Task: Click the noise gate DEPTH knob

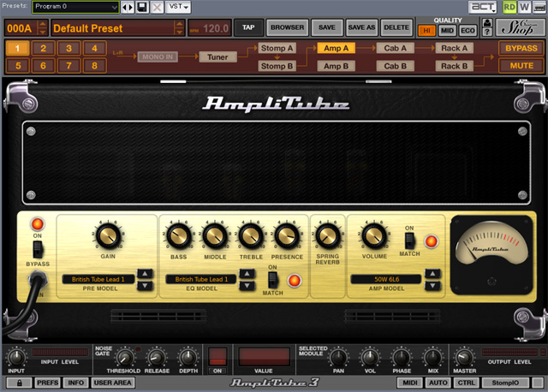Action: coord(188,358)
